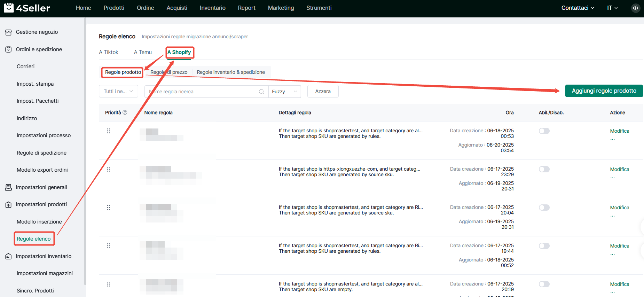Open Sincro. Prodotti in the sidebar
Screen dimensions: 644x297
point(35,291)
